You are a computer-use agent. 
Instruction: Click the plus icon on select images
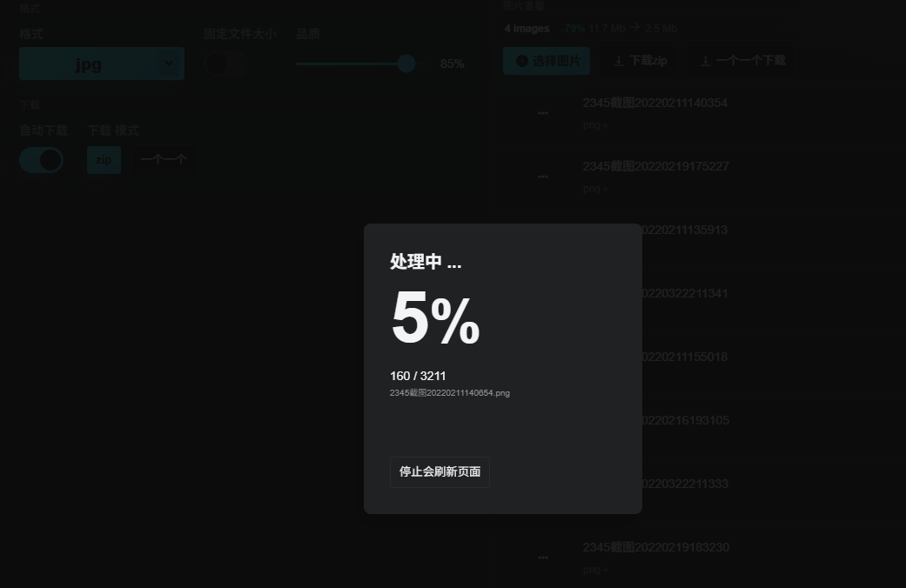click(x=522, y=61)
